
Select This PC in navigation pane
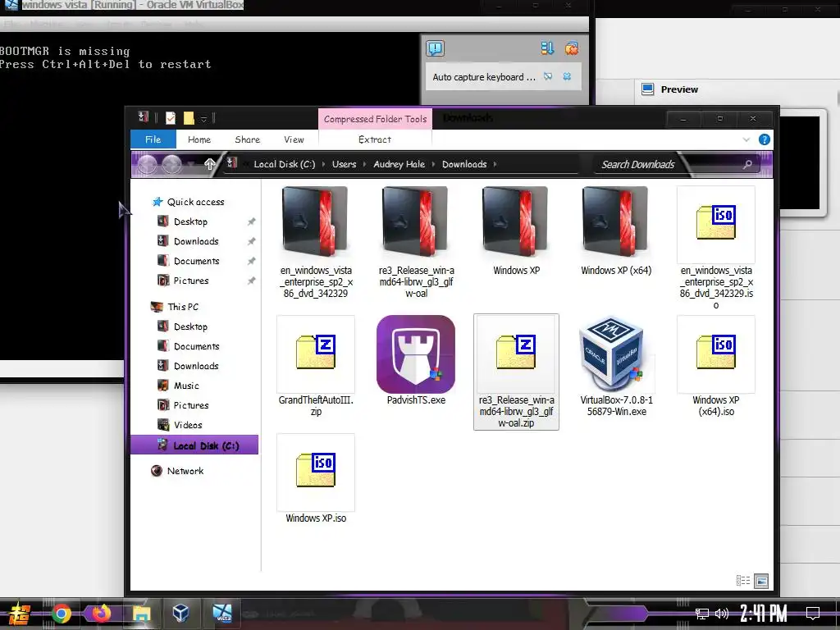click(x=183, y=307)
